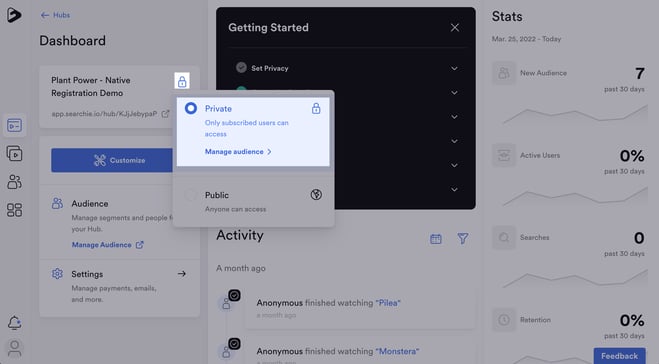The width and height of the screenshot is (659, 364).
Task: Click the New Audience sparkline chart
Action: [575, 115]
